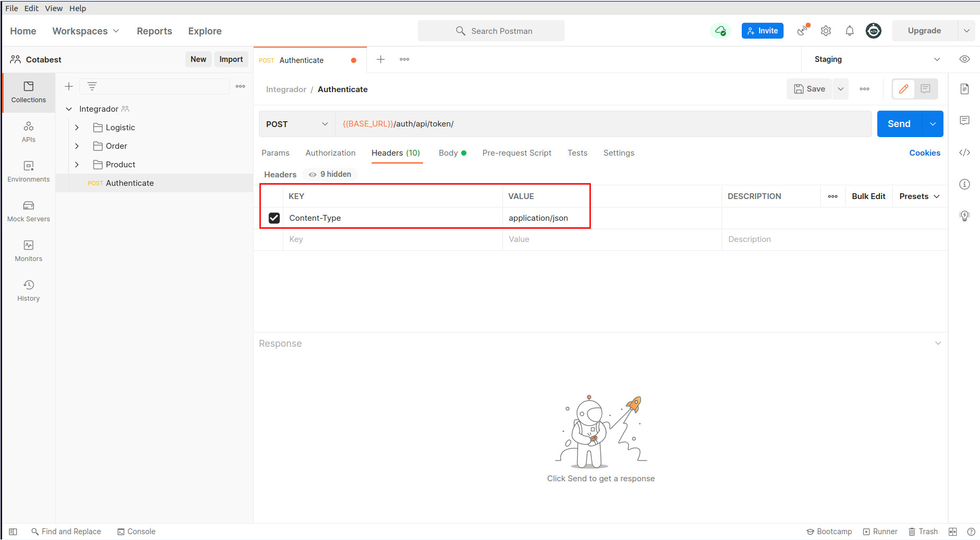980x540 pixels.
Task: Open the Cookies link
Action: pyautogui.click(x=925, y=153)
